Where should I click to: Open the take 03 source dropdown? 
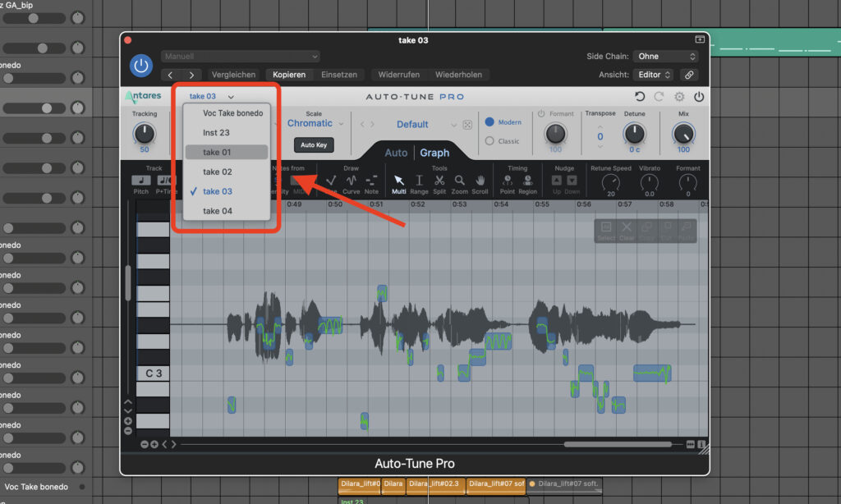[x=211, y=97]
